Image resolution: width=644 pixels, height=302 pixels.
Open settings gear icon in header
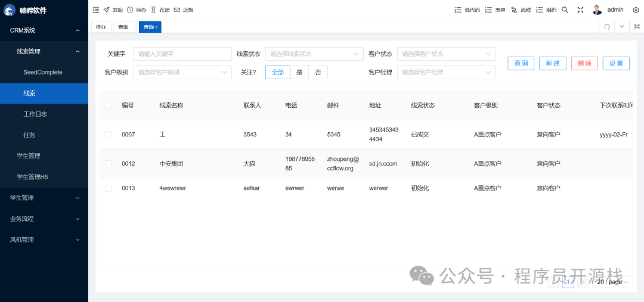coord(636,10)
